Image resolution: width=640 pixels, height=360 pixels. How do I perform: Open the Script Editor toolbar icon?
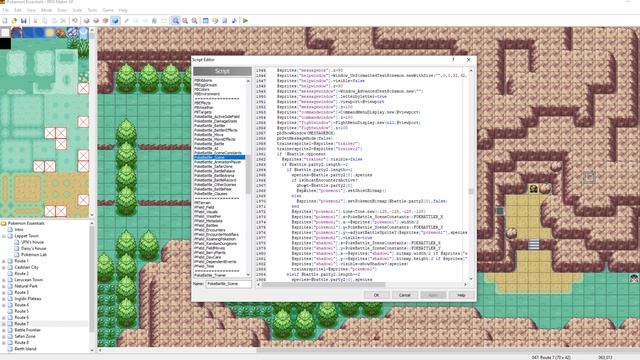(224, 21)
